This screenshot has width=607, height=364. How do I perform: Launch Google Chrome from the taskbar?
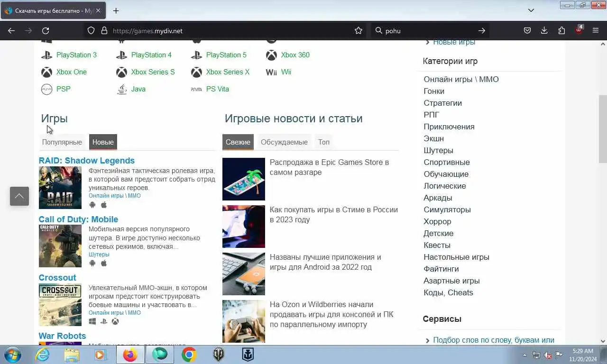pyautogui.click(x=189, y=355)
